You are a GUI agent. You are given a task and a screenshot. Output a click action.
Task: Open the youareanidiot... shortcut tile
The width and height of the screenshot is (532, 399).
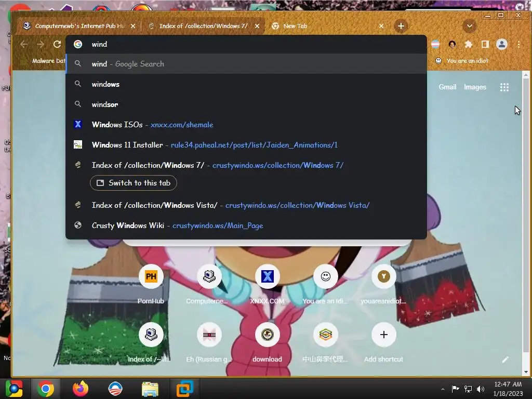pos(384,284)
